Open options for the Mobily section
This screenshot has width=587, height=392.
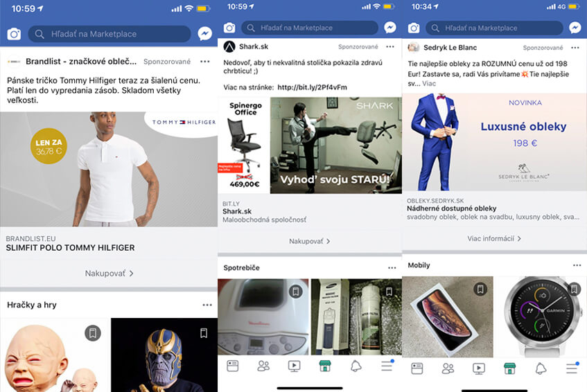click(x=577, y=265)
